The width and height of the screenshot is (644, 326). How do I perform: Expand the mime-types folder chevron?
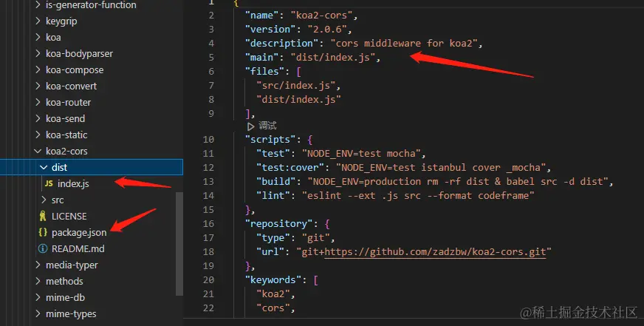tap(38, 313)
